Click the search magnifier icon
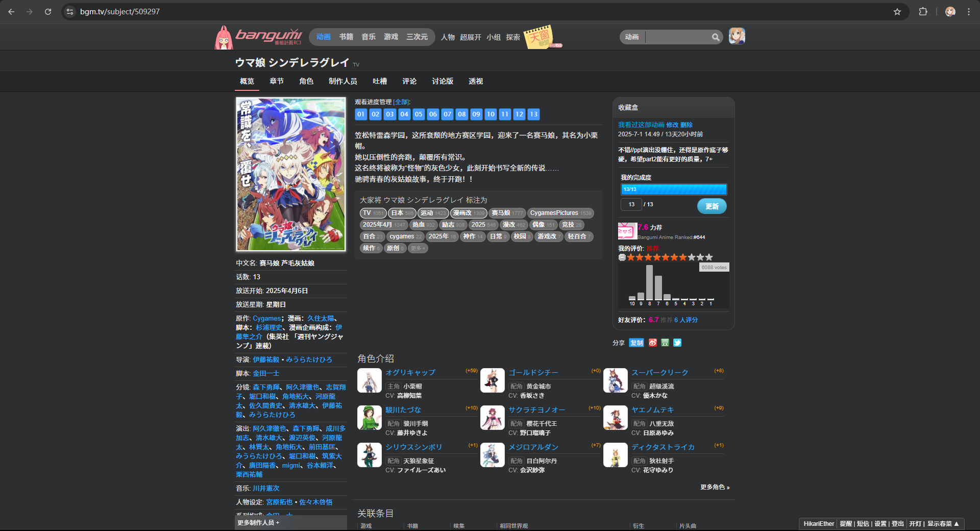The width and height of the screenshot is (980, 531). [x=716, y=37]
